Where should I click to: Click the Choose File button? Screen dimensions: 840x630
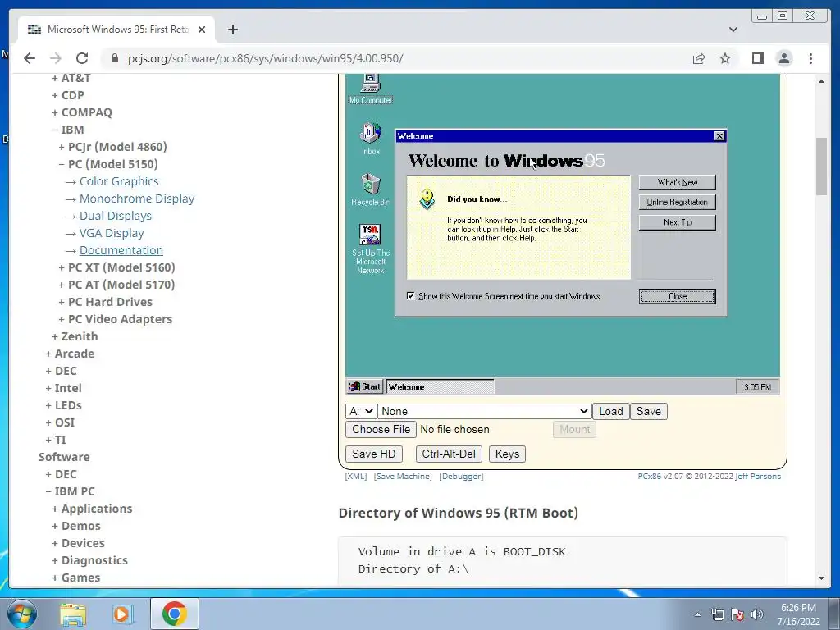(x=381, y=429)
